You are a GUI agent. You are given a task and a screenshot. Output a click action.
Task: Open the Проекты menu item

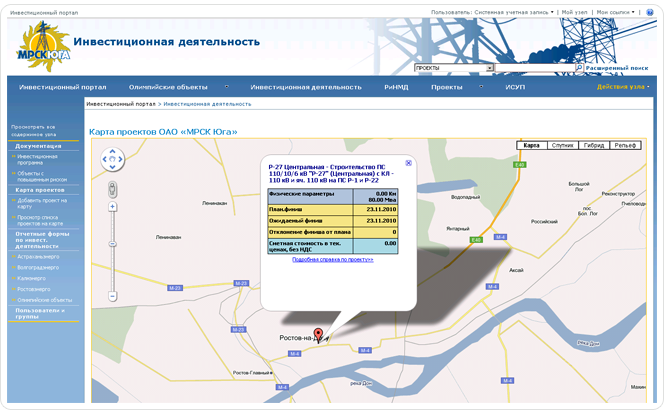pos(447,87)
